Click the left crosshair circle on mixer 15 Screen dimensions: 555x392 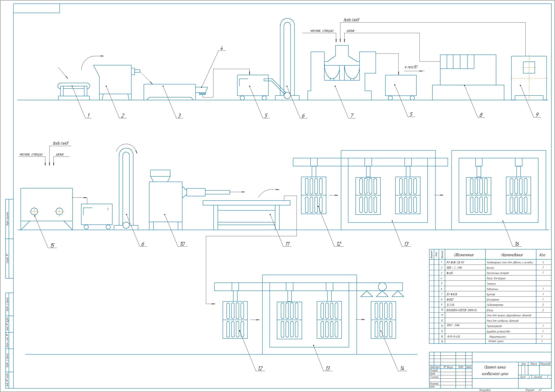(x=34, y=211)
